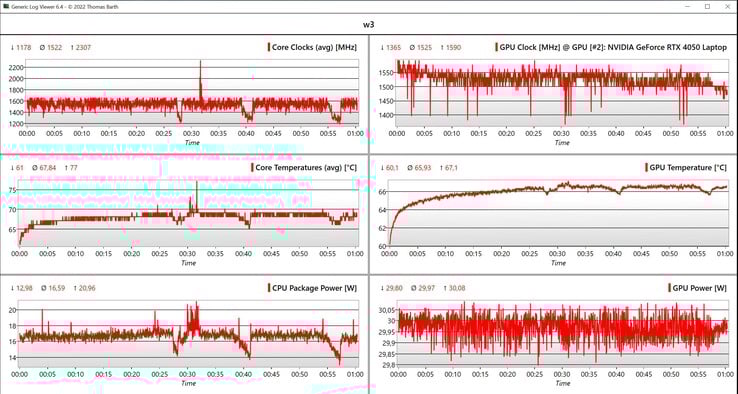738x394 pixels.
Task: Click the 75 y-axis label in Core Temperatures chart
Action: tap(12, 190)
